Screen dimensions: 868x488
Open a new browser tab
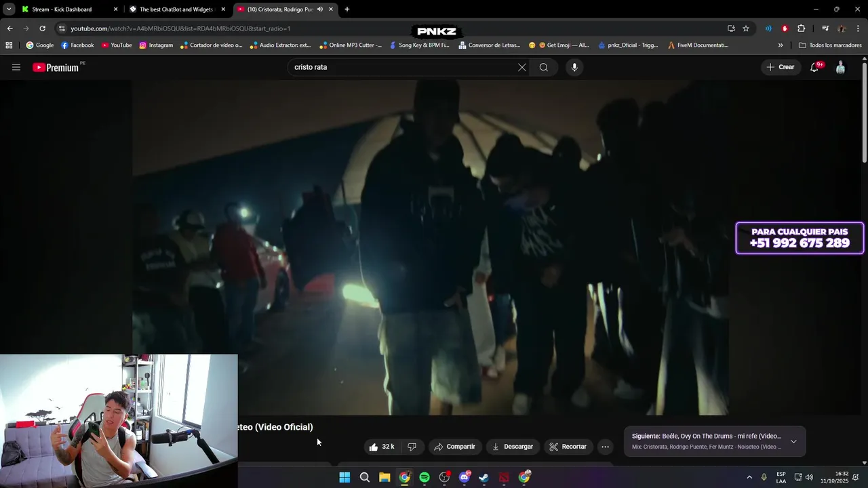347,9
